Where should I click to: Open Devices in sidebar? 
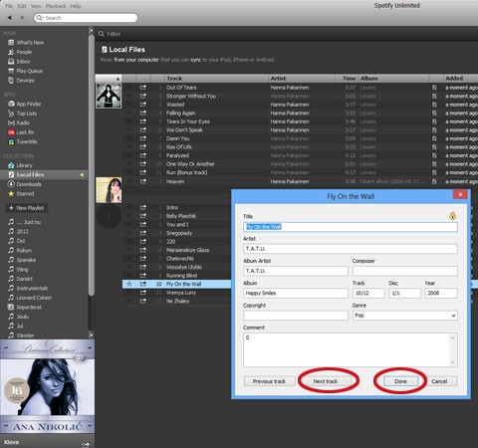click(21, 81)
